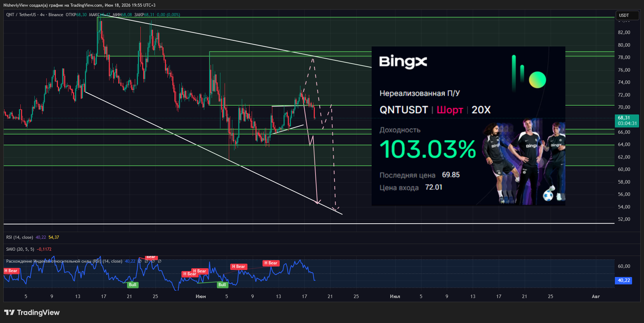Click the Июн month label on time axis

pos(201,297)
